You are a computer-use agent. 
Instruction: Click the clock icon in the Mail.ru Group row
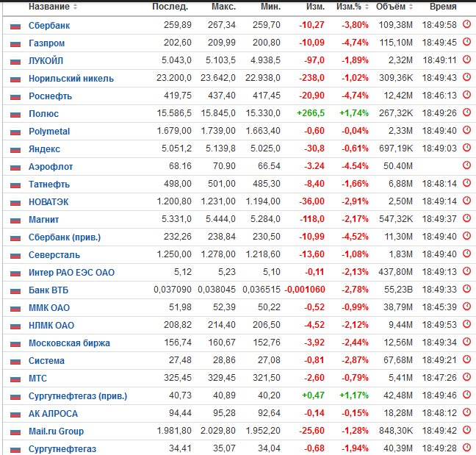point(467,429)
